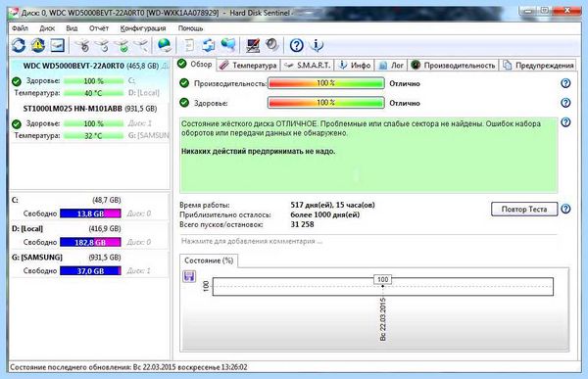This screenshot has width=588, height=379.
Task: Switch to the Предупреждения tab
Action: pyautogui.click(x=538, y=66)
